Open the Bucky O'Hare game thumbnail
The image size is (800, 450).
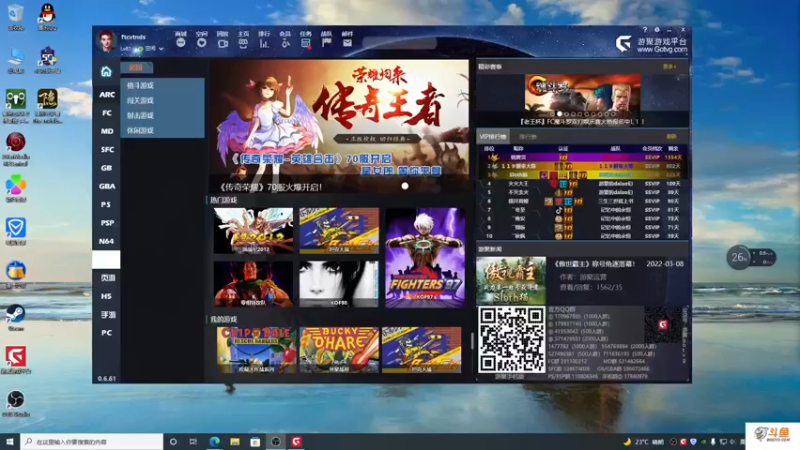[x=339, y=350]
